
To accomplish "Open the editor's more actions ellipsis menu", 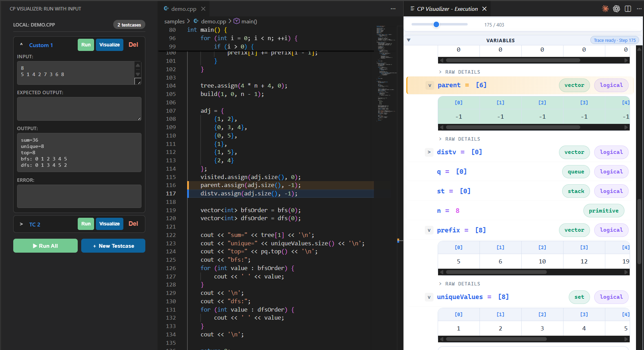I will click(393, 9).
